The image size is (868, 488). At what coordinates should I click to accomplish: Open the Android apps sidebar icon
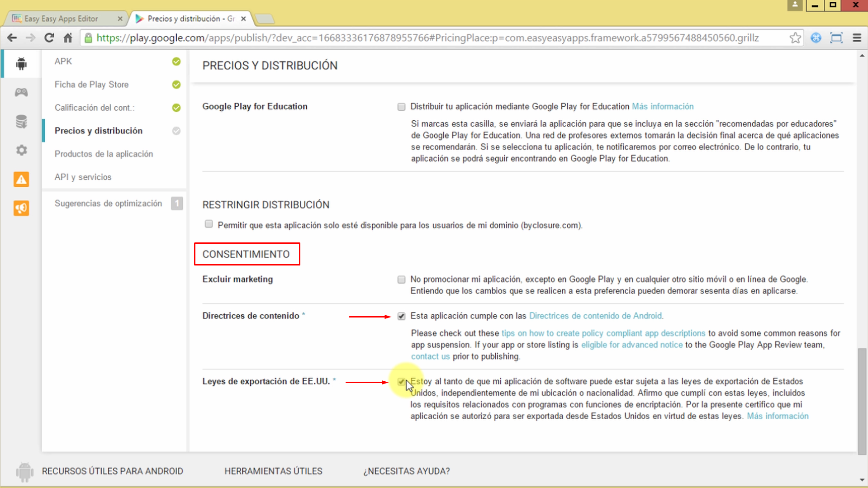click(x=21, y=64)
